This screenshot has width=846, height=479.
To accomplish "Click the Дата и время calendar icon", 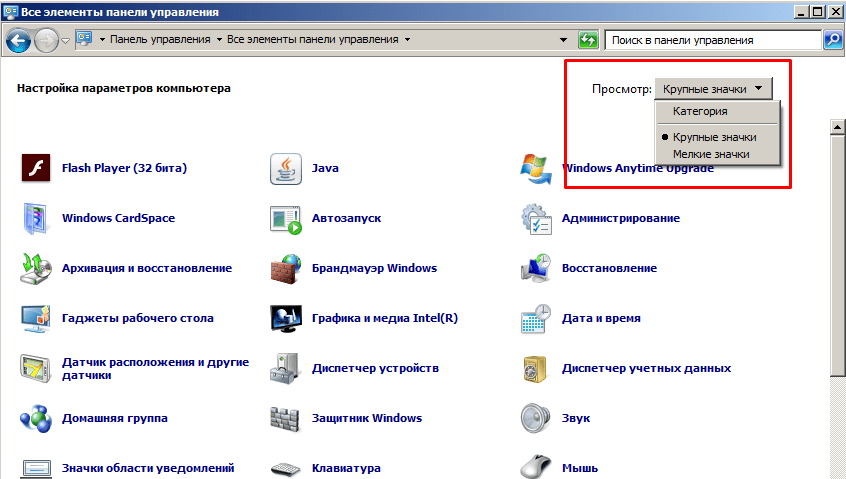I will click(536, 319).
